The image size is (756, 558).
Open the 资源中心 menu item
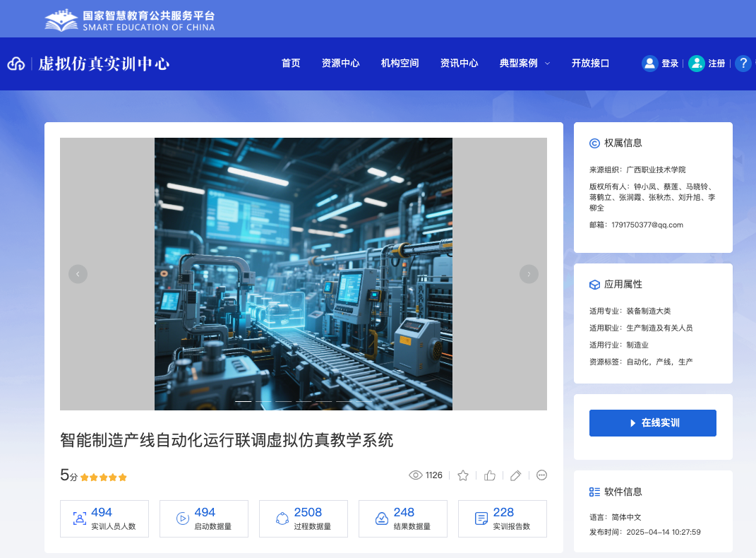[340, 64]
